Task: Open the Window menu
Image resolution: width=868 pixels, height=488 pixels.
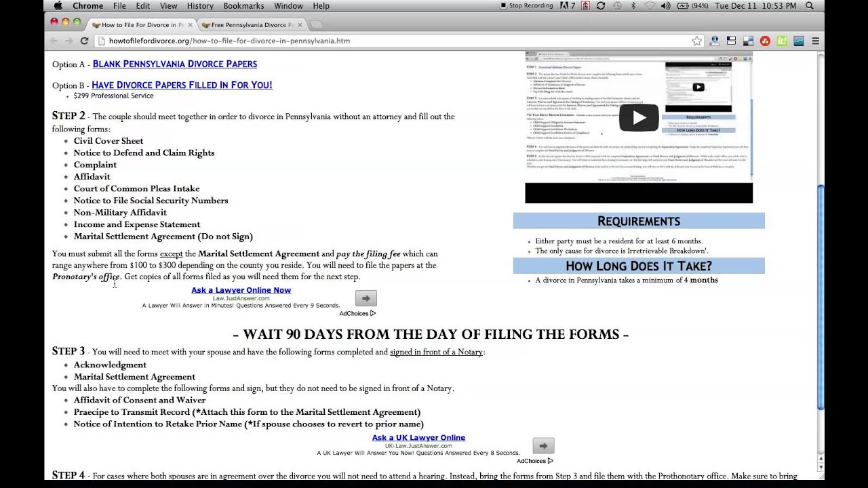Action: click(x=288, y=5)
